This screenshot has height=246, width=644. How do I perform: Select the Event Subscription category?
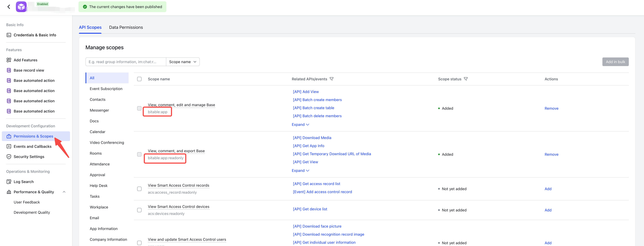pyautogui.click(x=106, y=89)
